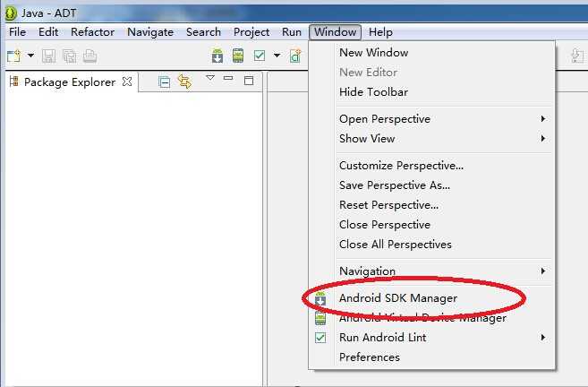Open Android SDK Manager from toolbar
This screenshot has width=588, height=387.
217,56
